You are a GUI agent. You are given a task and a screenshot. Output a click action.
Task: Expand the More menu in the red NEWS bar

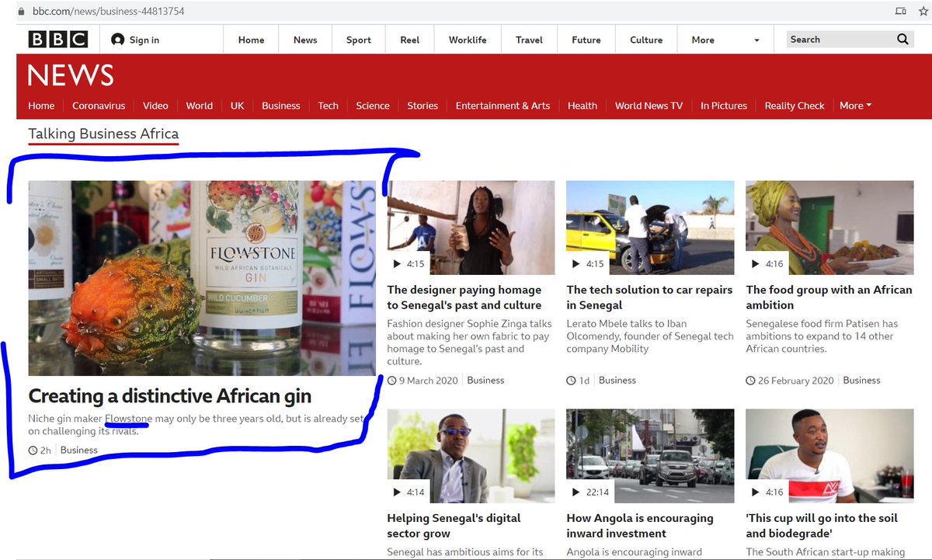[854, 106]
